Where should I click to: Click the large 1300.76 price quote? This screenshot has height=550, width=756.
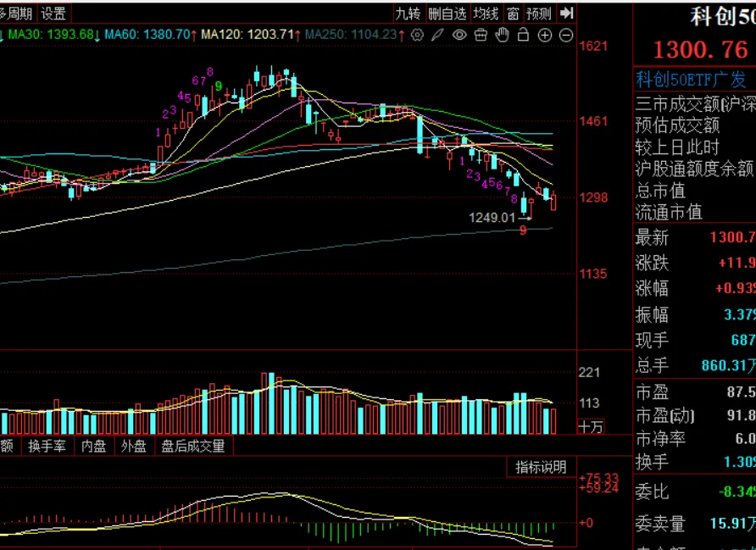(x=701, y=50)
